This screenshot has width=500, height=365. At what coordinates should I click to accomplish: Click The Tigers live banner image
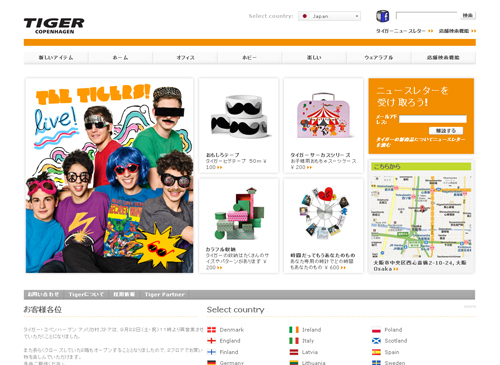pyautogui.click(x=109, y=176)
